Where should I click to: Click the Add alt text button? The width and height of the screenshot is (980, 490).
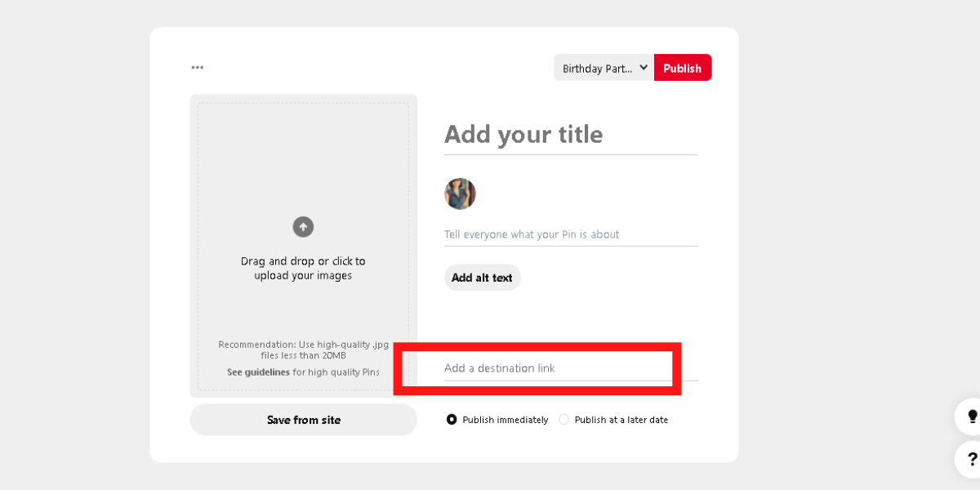482,278
